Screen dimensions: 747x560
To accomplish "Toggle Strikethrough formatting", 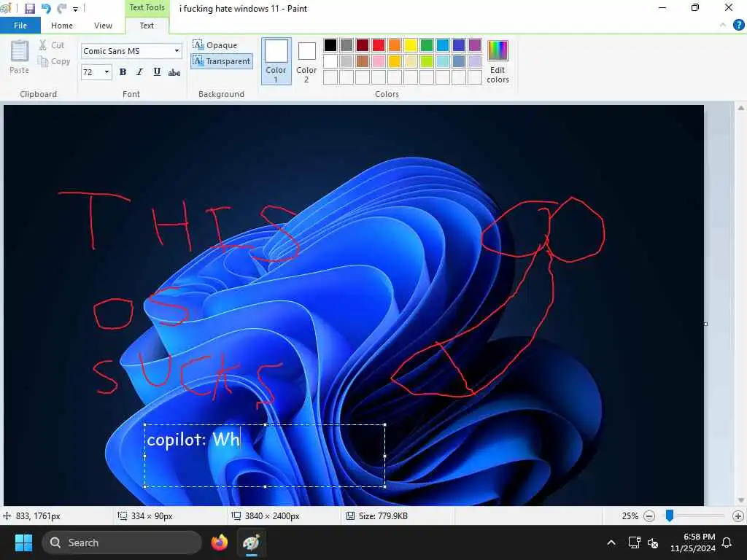I will tap(174, 72).
